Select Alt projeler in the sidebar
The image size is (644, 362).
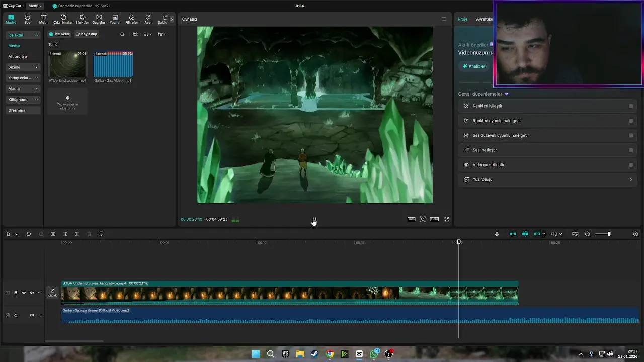tap(18, 56)
